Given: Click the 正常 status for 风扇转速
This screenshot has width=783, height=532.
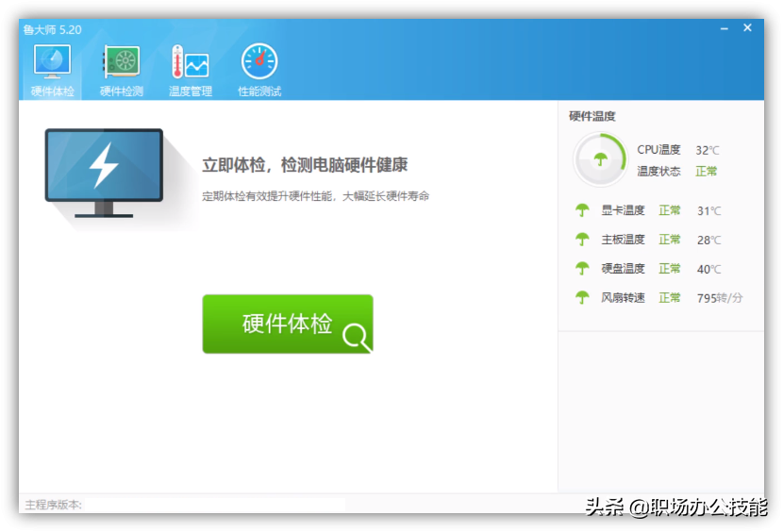Looking at the screenshot, I should [x=669, y=298].
